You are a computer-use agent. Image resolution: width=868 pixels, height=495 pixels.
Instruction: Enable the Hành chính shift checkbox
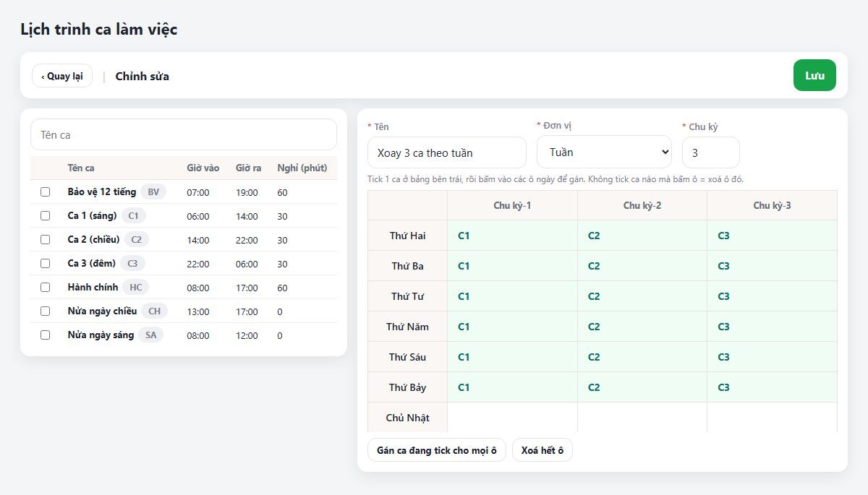pos(45,288)
